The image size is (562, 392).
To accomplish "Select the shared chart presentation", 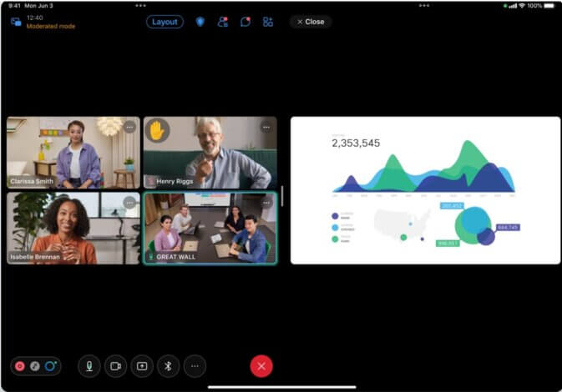I will [425, 190].
